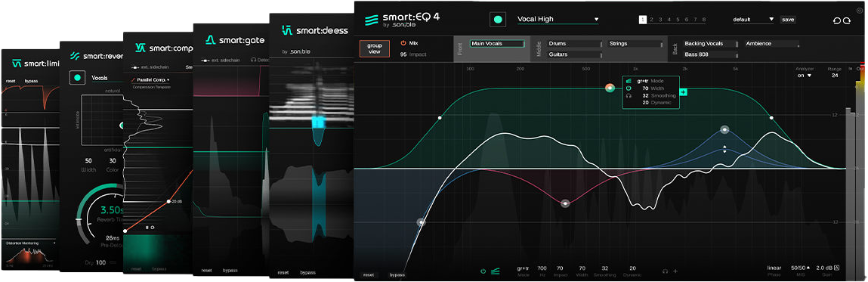This screenshot has width=868, height=282.
Task: Click the left white smart-band edge point
Action: tap(440, 117)
